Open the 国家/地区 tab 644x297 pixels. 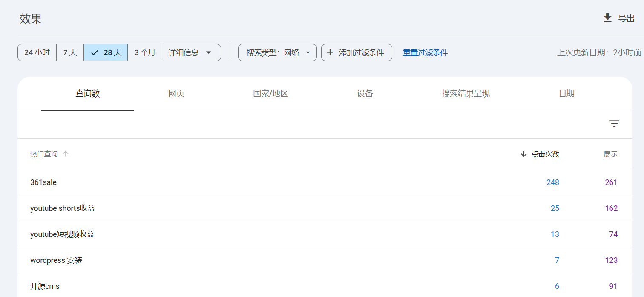click(270, 94)
